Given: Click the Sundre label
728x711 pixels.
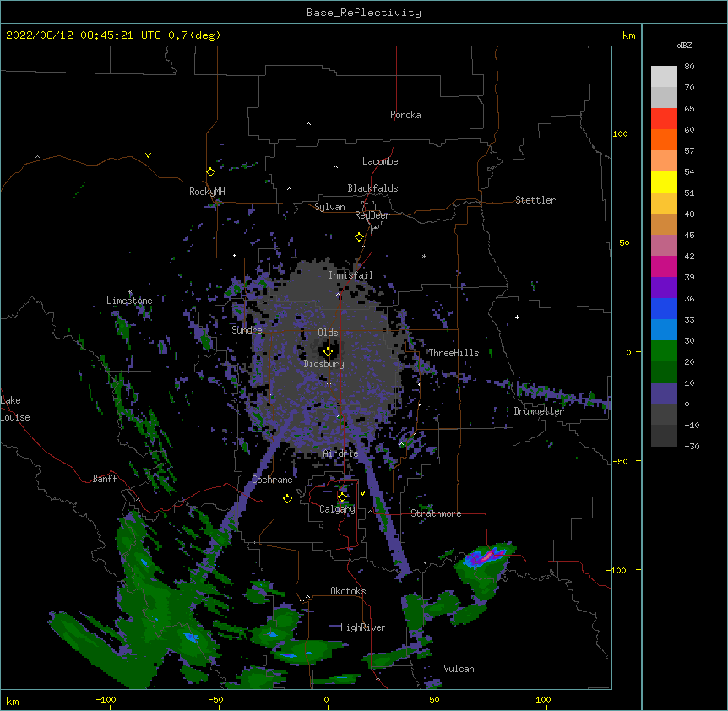Looking at the screenshot, I should [247, 330].
